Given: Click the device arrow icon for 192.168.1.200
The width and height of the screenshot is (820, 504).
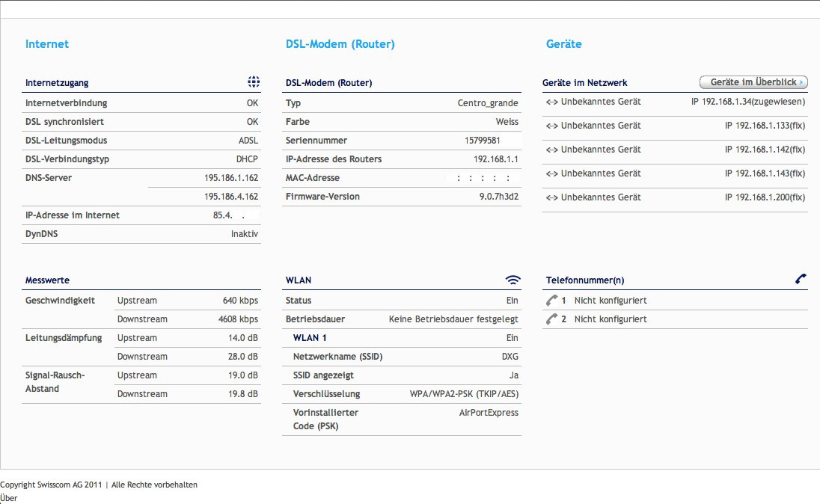Looking at the screenshot, I should [x=551, y=197].
